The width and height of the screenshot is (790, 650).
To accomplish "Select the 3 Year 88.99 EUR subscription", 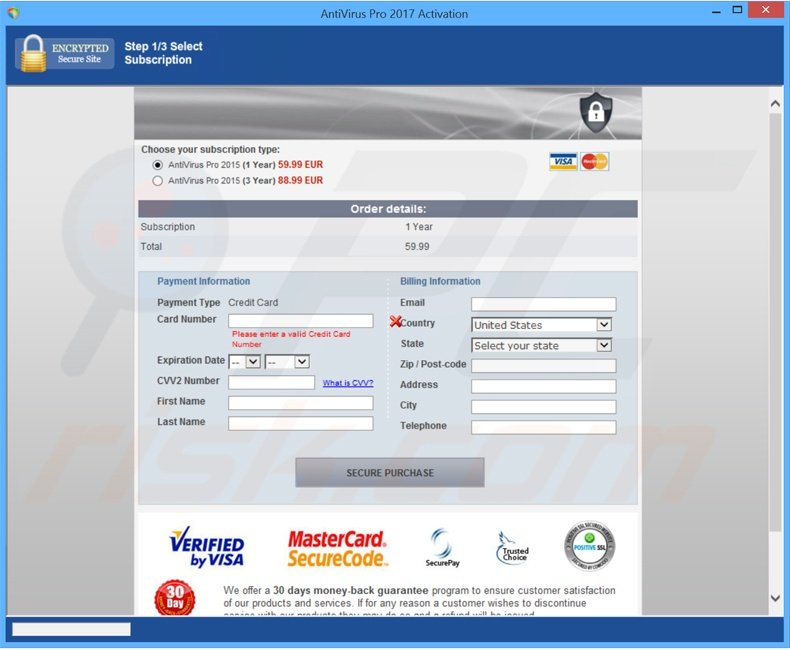I will coord(157,181).
